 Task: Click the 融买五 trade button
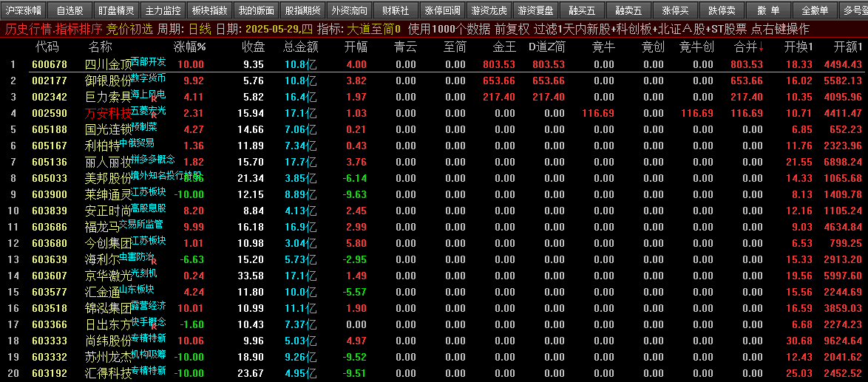[x=581, y=10]
